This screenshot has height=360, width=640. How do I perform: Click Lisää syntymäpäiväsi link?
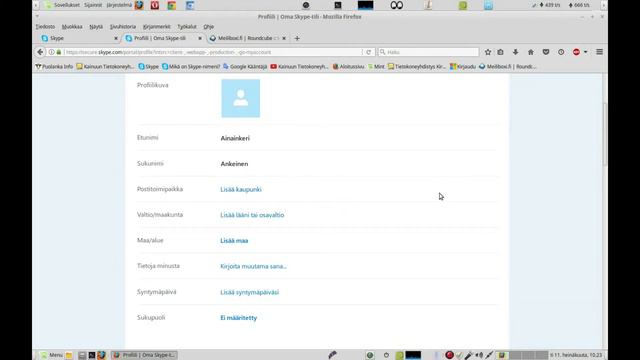click(x=250, y=292)
